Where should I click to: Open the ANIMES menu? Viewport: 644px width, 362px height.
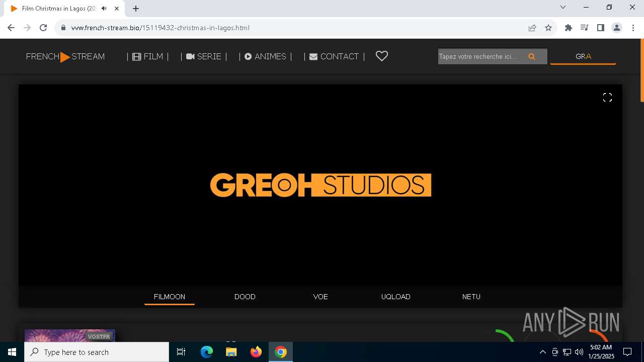[x=265, y=57]
